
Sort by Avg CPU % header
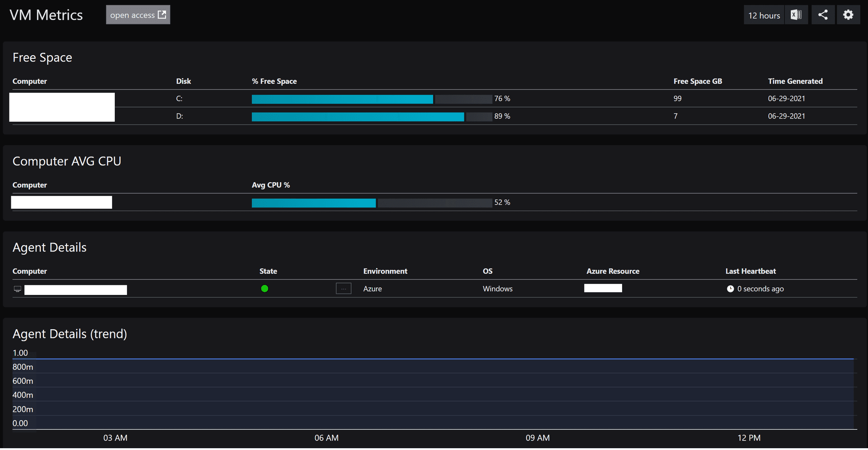pyautogui.click(x=271, y=185)
